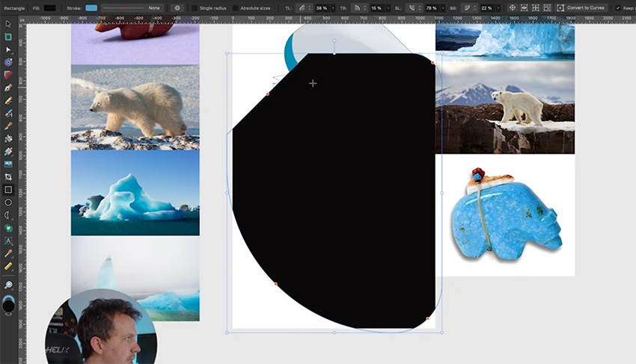Select the Place Image tool
The width and height of the screenshot is (636, 364).
[x=8, y=164]
